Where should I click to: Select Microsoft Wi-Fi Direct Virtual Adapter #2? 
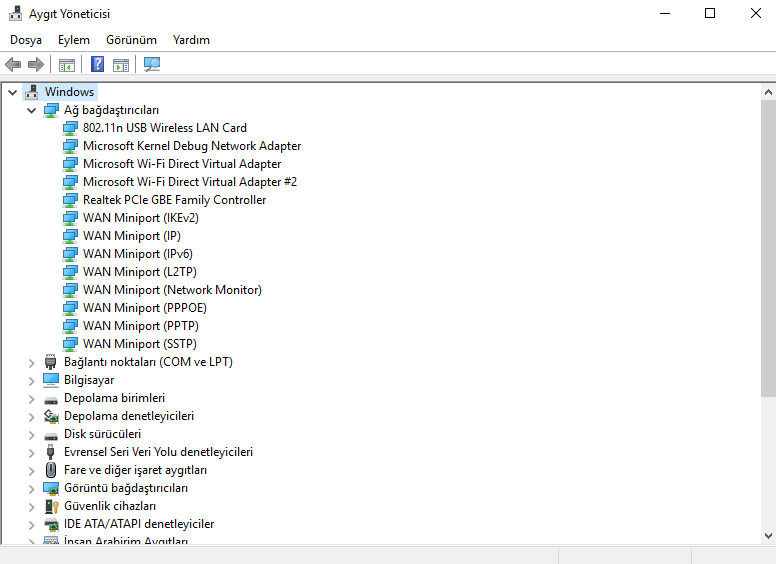tap(190, 182)
